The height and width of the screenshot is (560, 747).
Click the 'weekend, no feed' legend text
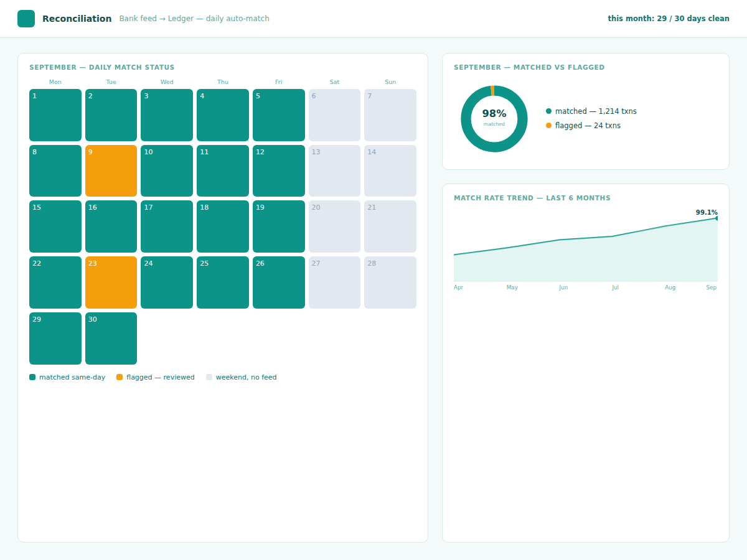coord(247,377)
